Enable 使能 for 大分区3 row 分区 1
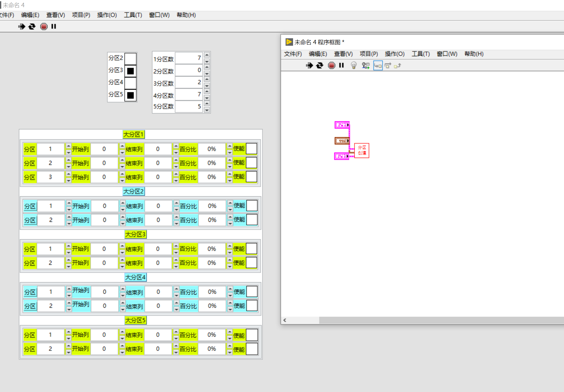Viewport: 564px width, 392px height. [x=251, y=249]
